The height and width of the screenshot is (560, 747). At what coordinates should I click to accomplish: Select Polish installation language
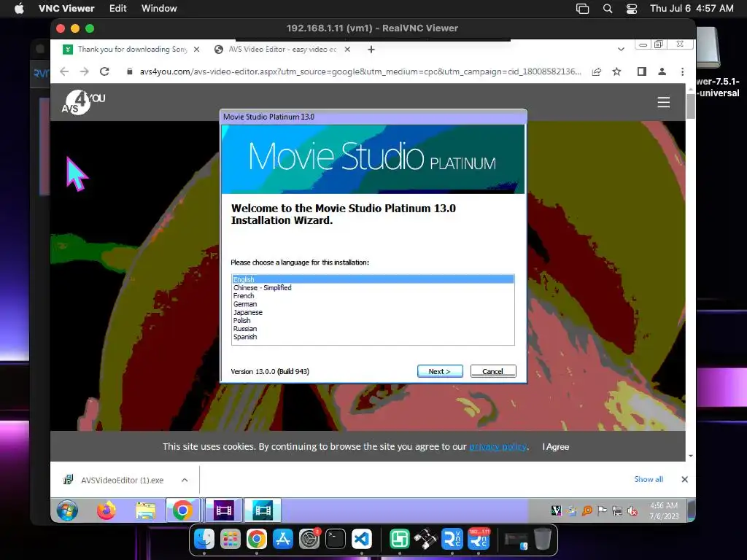373,321
